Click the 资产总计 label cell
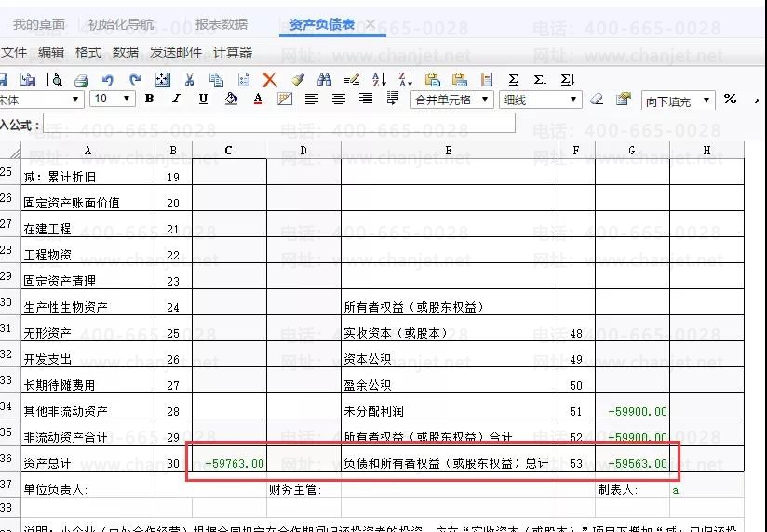This screenshot has width=767, height=532. point(88,459)
